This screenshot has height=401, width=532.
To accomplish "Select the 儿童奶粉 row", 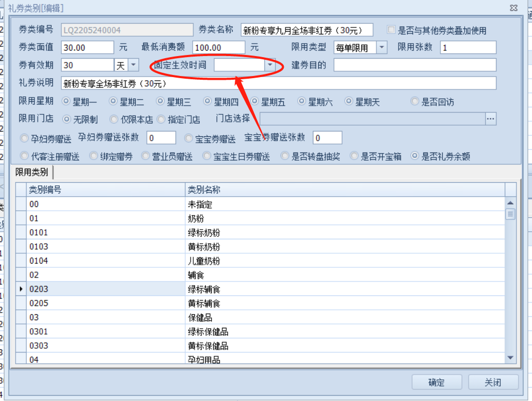I will point(260,261).
